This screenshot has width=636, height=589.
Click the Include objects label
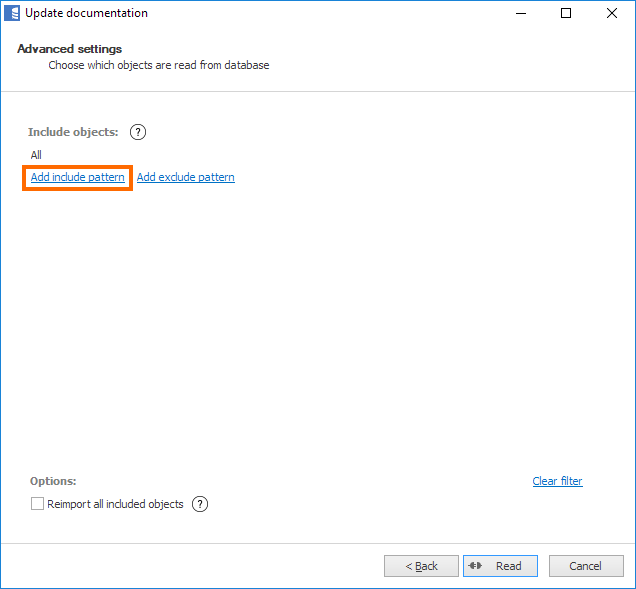tap(73, 132)
